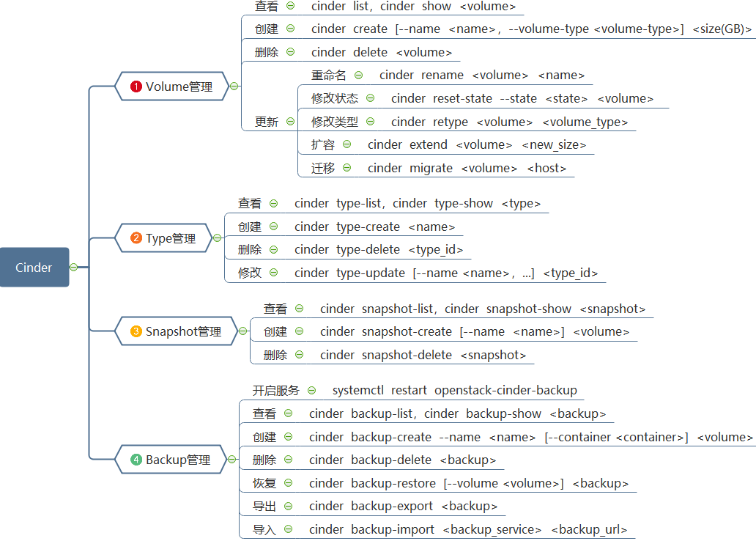Click the cinder type-delete command node
The width and height of the screenshot is (756, 541).
click(x=379, y=249)
